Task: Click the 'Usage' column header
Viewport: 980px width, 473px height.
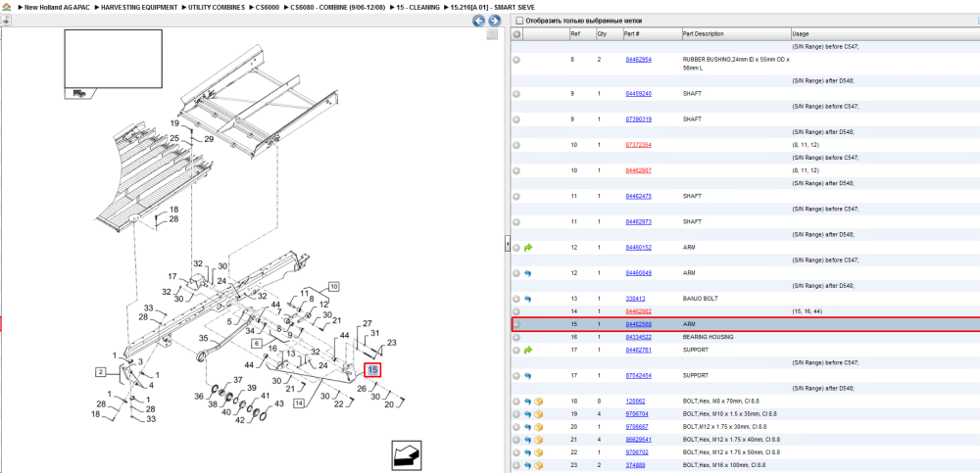Action: [x=885, y=33]
